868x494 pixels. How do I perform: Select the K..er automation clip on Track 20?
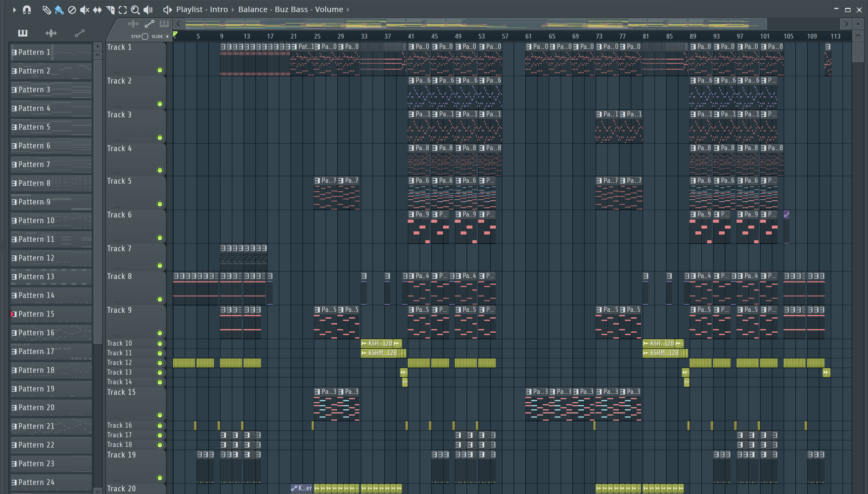[x=301, y=489]
